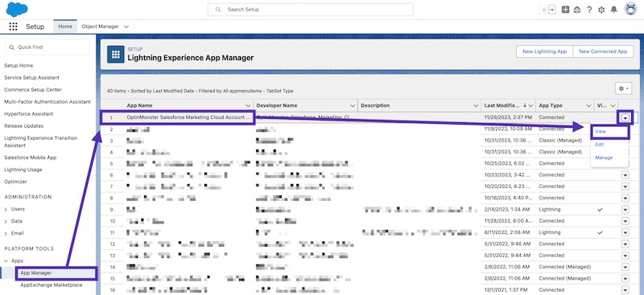This screenshot has height=295, width=644.
Task: Focus the Search Setup field
Action: click(311, 10)
